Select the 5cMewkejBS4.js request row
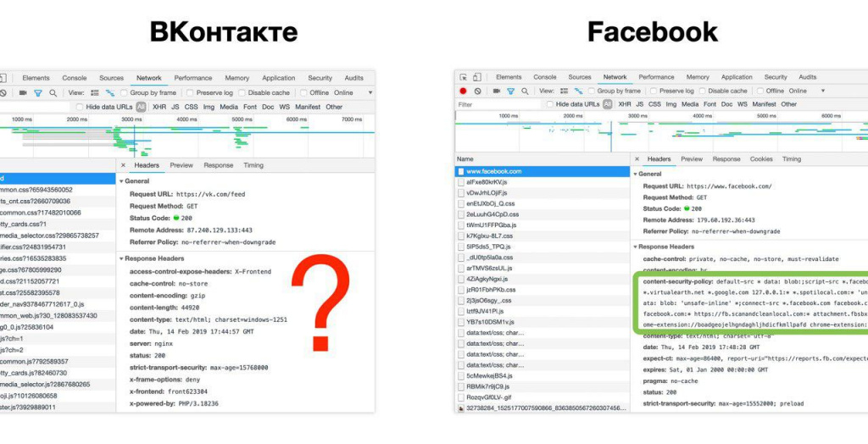 point(542,376)
